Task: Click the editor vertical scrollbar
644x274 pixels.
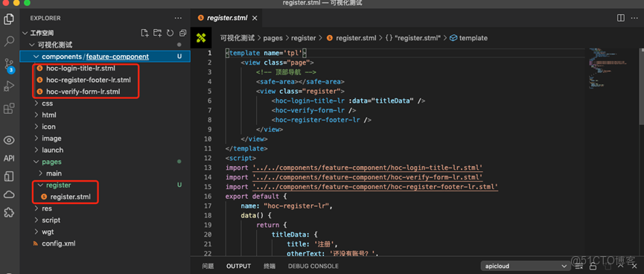Action: coord(642,86)
